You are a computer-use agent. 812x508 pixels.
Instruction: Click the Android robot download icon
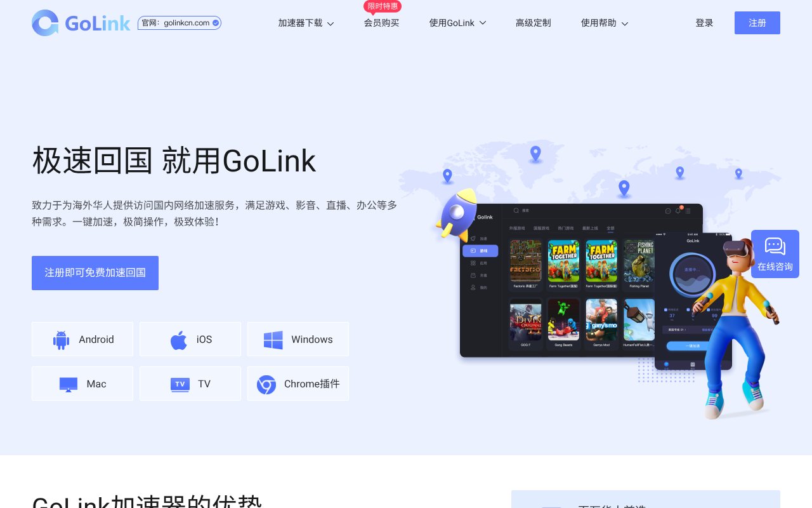[61, 339]
